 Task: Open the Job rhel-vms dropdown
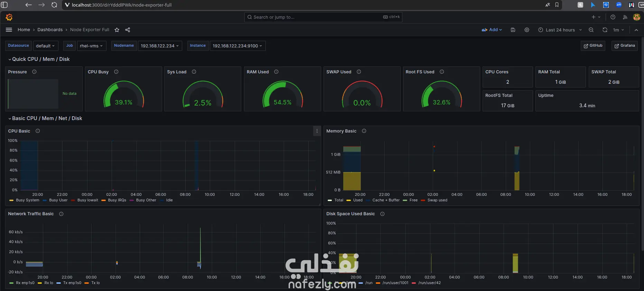tap(91, 46)
